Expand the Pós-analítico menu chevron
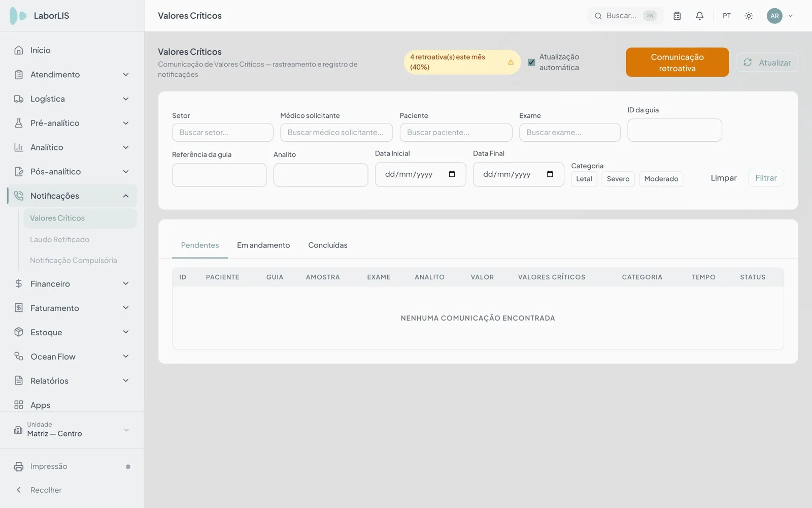This screenshot has height=508, width=812. tap(126, 172)
